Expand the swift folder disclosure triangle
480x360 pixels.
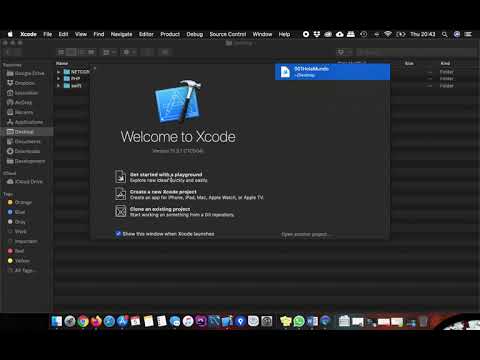point(59,86)
